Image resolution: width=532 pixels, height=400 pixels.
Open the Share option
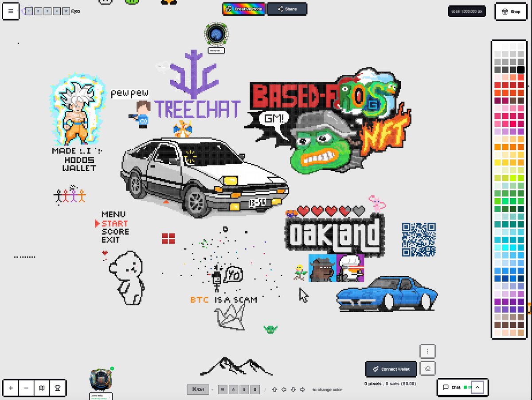click(x=287, y=9)
